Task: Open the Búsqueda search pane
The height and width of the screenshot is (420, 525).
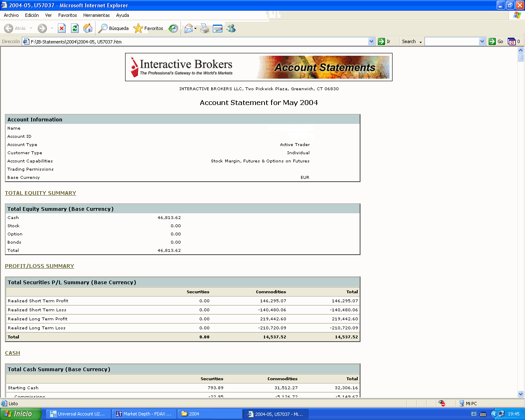Action: click(114, 28)
